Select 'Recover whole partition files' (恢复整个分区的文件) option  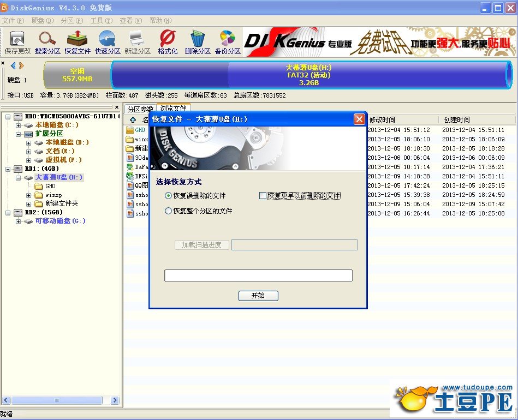(x=198, y=211)
